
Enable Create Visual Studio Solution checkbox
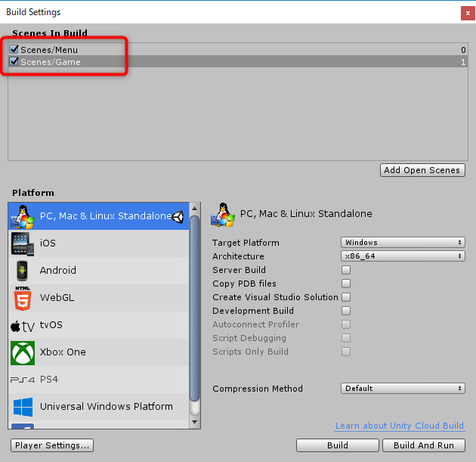(x=346, y=297)
